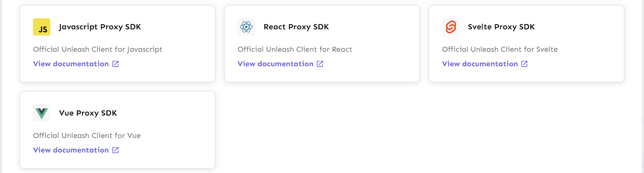Open View documentation for Javascript Proxy SDK
This screenshot has width=644, height=173.
pos(71,64)
